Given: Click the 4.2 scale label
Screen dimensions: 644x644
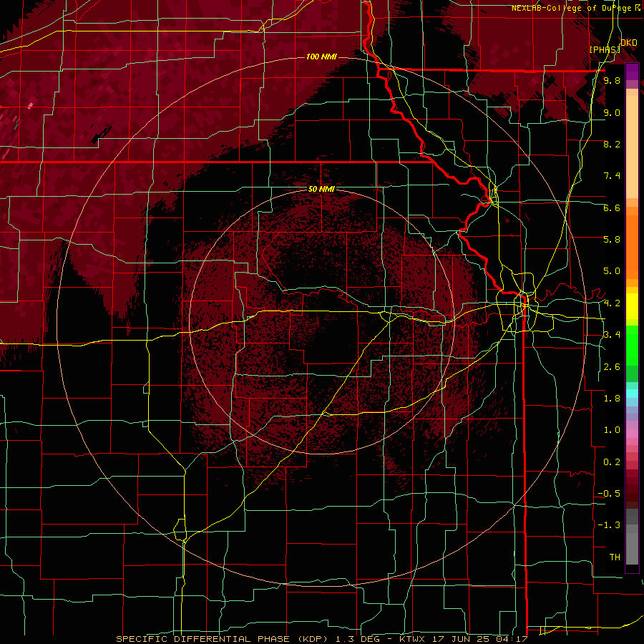Looking at the screenshot, I should pos(612,303).
